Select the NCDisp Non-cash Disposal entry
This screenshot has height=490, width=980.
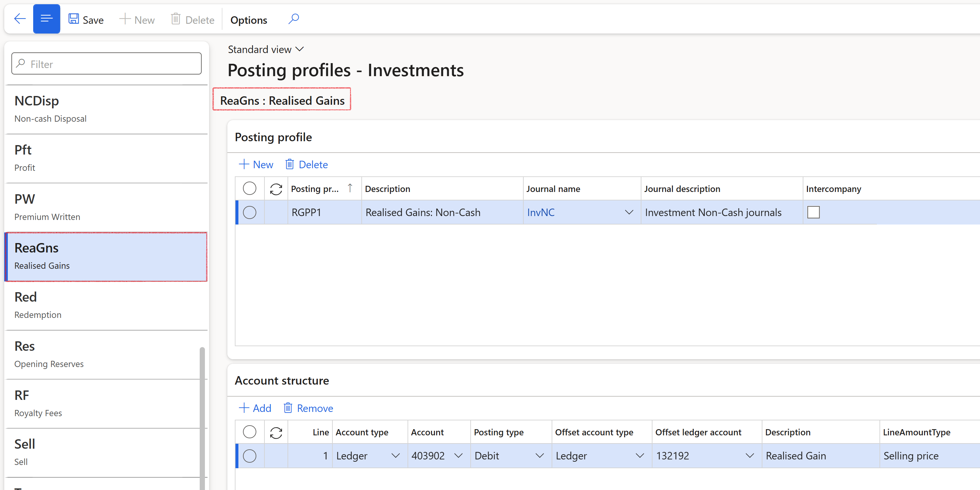pyautogui.click(x=107, y=110)
